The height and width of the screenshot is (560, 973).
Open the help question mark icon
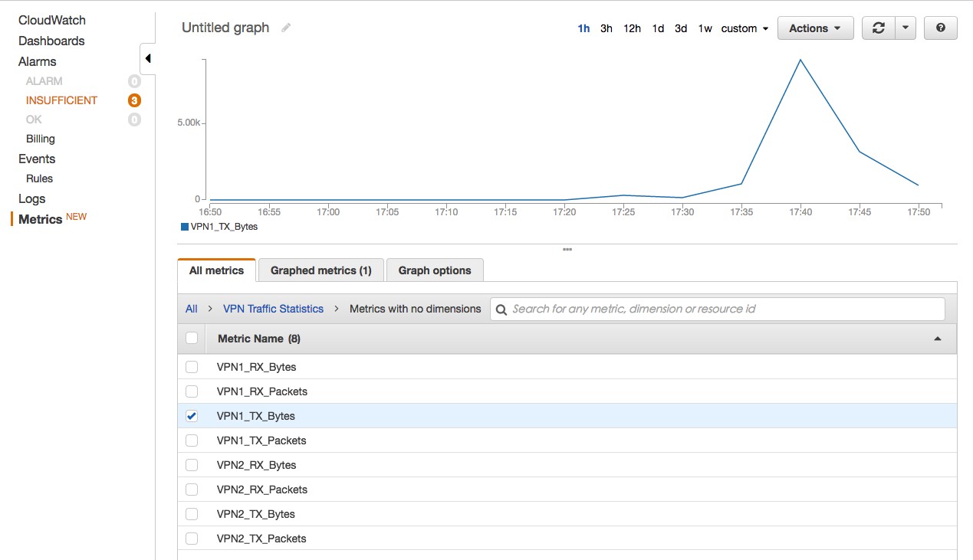tap(941, 28)
